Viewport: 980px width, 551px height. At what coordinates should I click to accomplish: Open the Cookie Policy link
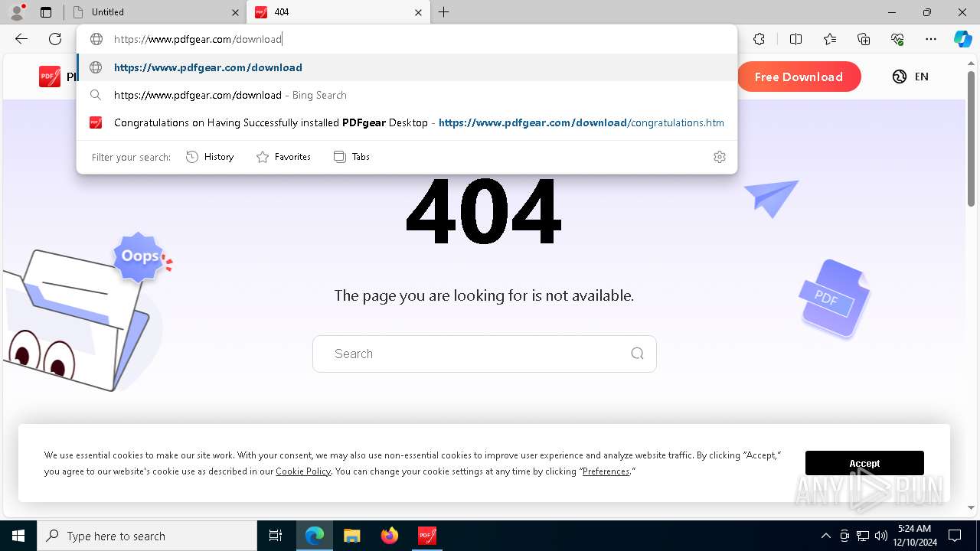tap(303, 471)
